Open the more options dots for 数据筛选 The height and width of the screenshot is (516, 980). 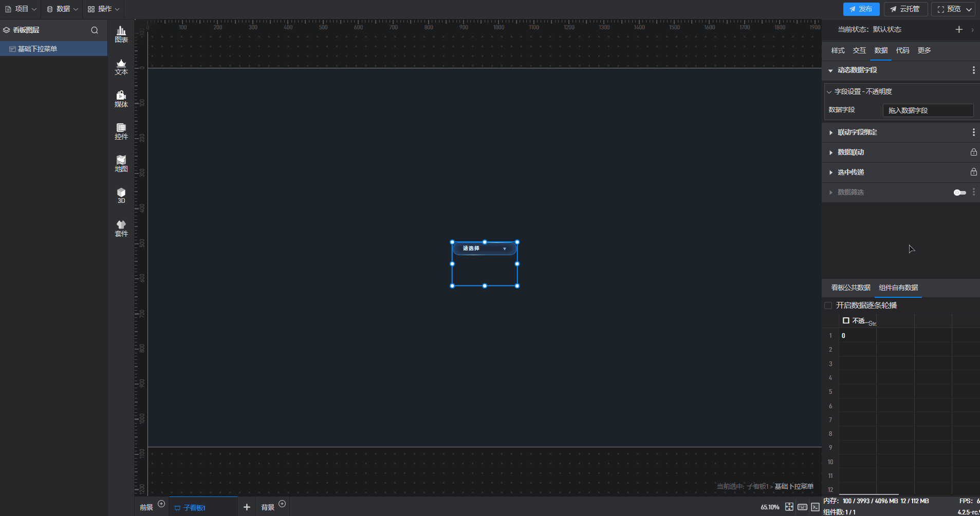[973, 192]
